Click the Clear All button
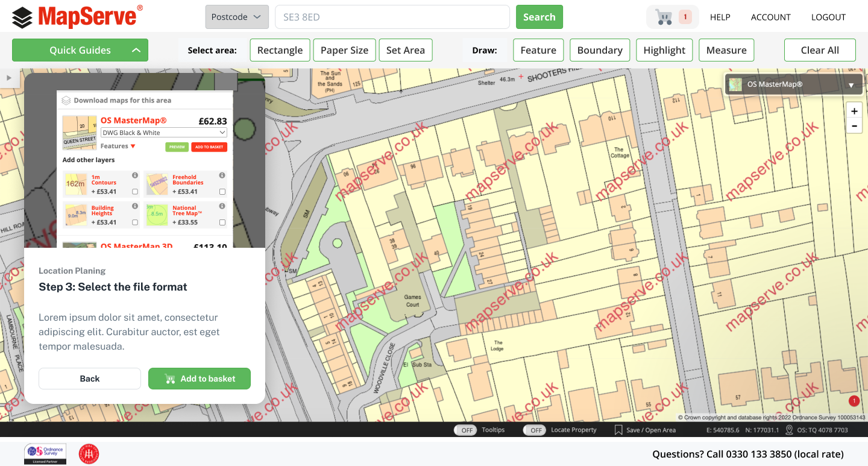Viewport: 868px width, 466px height. [x=820, y=50]
